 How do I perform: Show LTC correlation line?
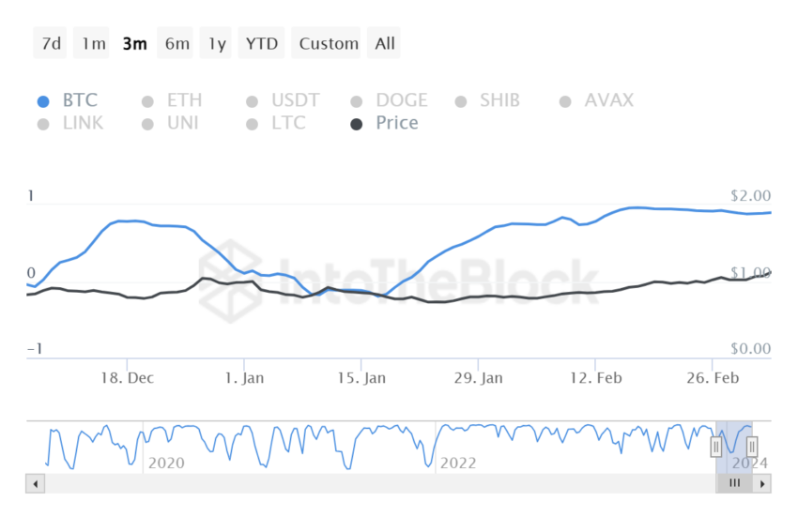click(276, 124)
